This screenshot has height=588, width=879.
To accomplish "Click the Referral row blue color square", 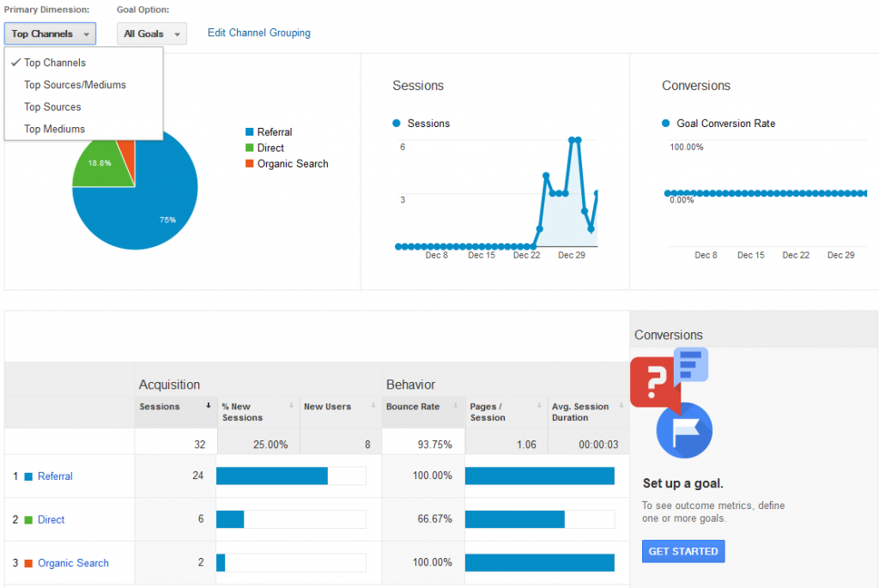I will (x=28, y=476).
